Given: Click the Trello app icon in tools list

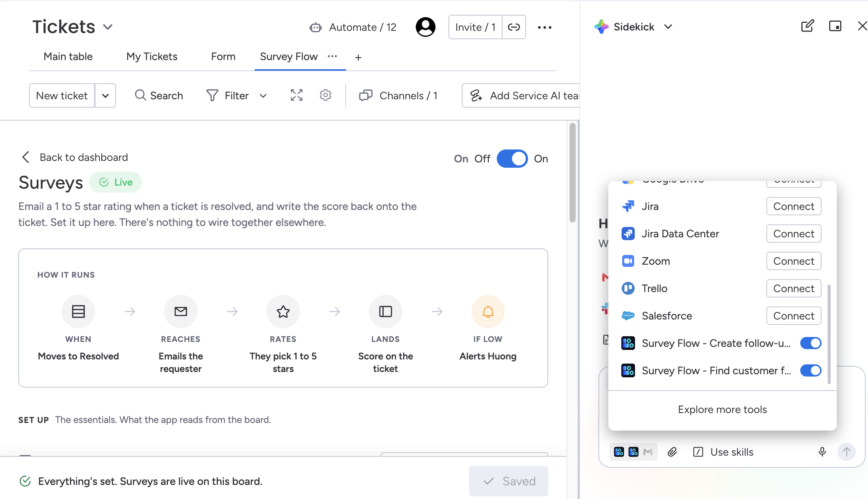Looking at the screenshot, I should 628,288.
